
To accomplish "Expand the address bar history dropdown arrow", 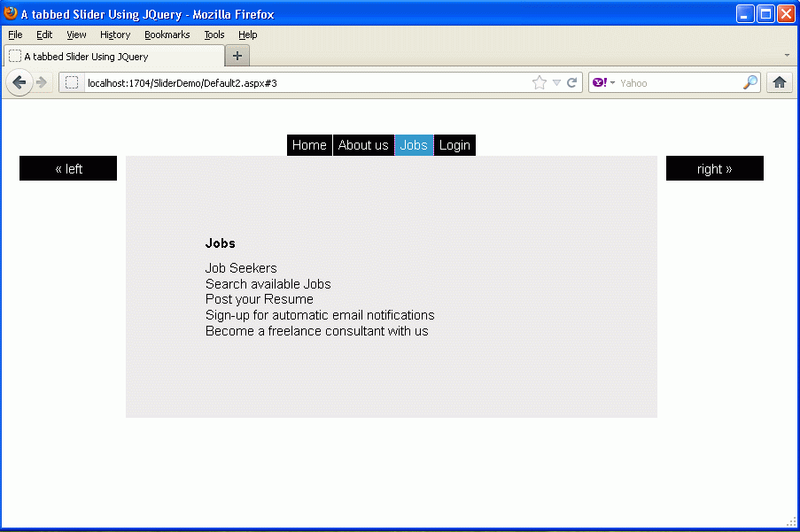I will point(556,82).
